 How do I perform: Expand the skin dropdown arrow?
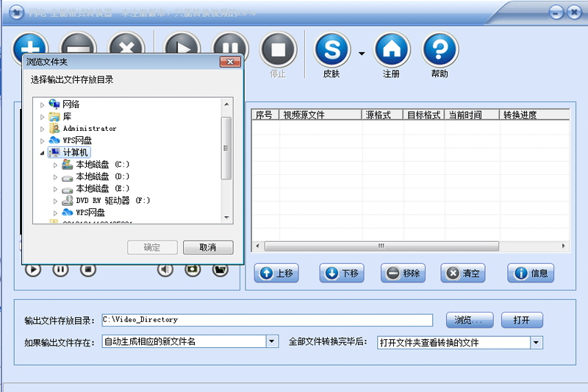(x=362, y=54)
